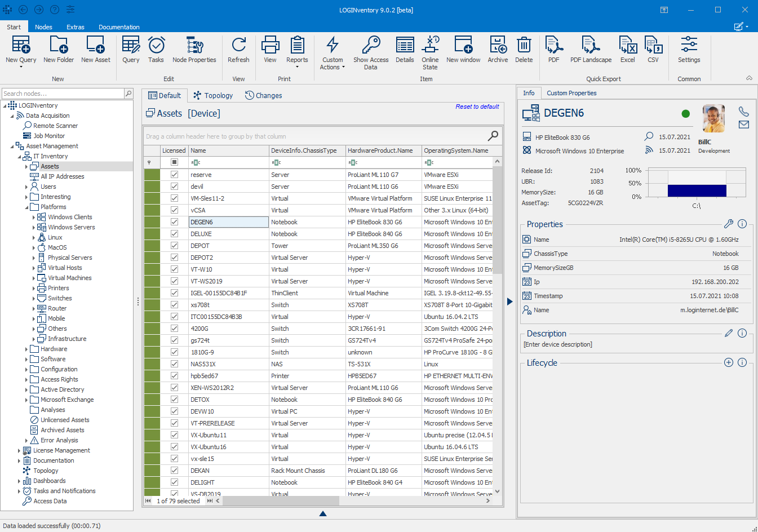Expand the Hardware tree node

[x=26, y=349]
